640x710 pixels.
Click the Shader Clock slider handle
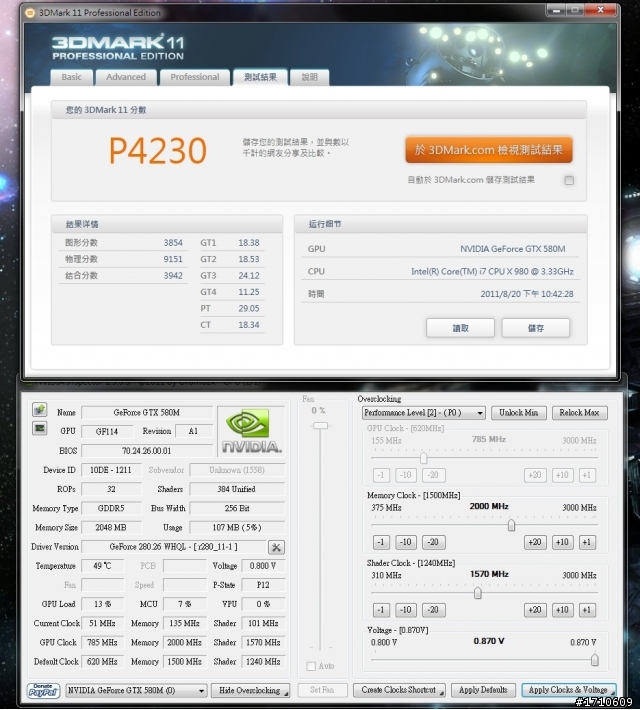[x=477, y=593]
